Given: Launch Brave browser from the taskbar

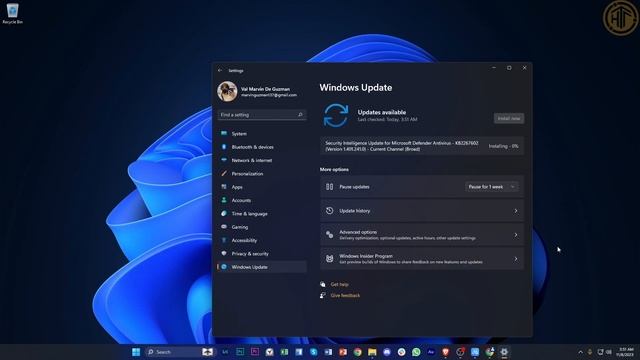Looking at the screenshot, I should point(445,352).
